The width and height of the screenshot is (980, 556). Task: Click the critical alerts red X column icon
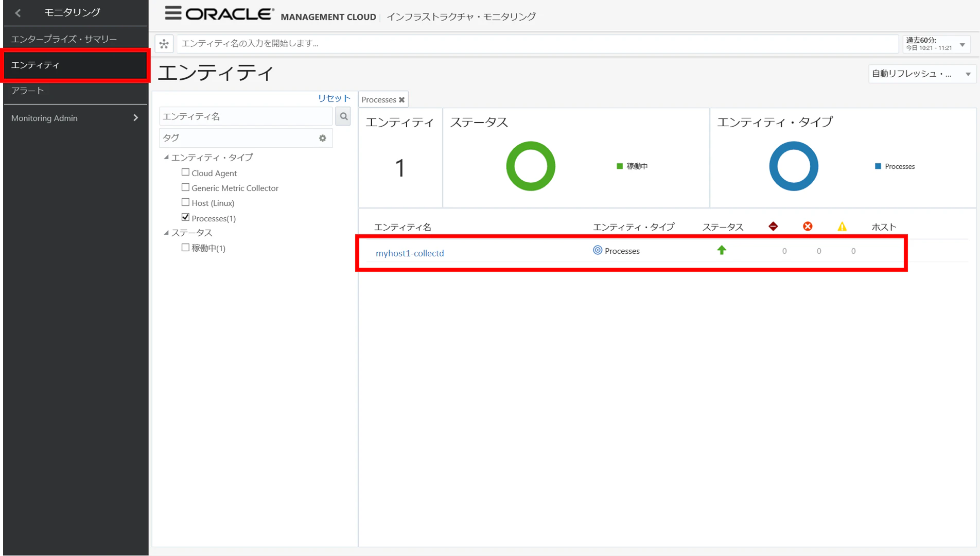pyautogui.click(x=808, y=227)
